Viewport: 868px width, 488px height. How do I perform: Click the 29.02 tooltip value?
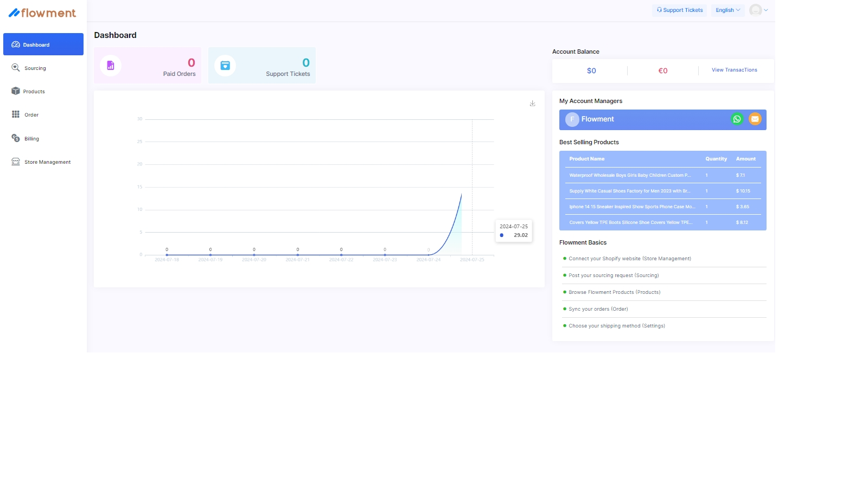(521, 235)
